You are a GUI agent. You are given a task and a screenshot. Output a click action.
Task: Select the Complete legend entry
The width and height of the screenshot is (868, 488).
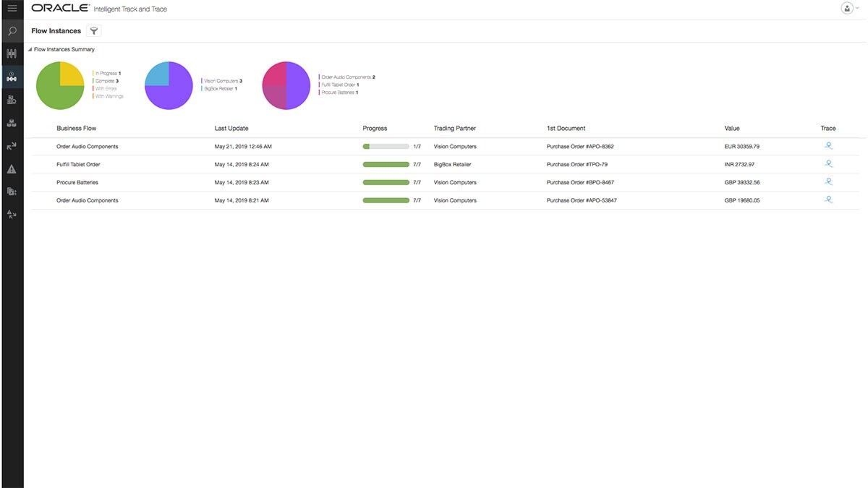pos(106,81)
